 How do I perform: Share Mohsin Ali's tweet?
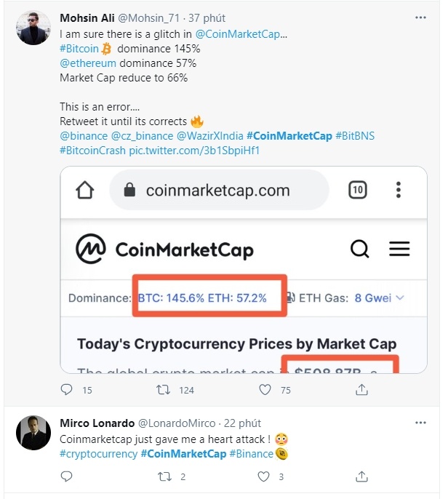361,390
